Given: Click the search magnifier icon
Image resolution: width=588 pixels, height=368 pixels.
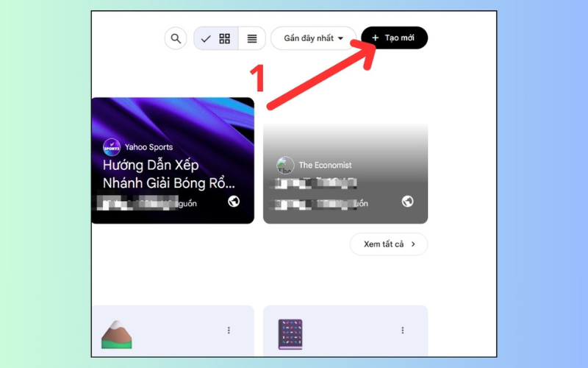Looking at the screenshot, I should pyautogui.click(x=176, y=38).
